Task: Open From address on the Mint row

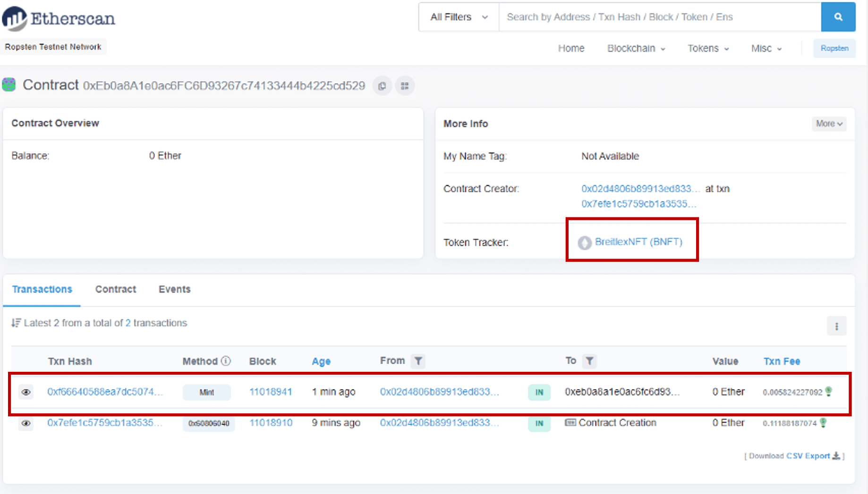Action: point(439,392)
